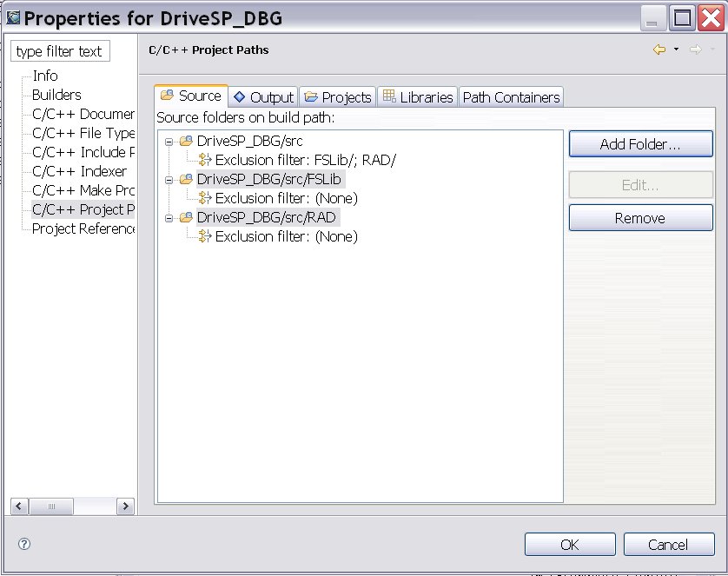Image resolution: width=728 pixels, height=576 pixels.
Task: Click the Properties window title icon
Action: [x=13, y=18]
